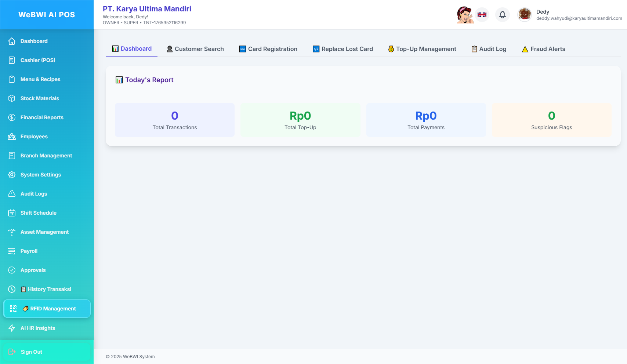The image size is (627, 364).
Task: Open Dedy's profile avatar
Action: pos(525,15)
